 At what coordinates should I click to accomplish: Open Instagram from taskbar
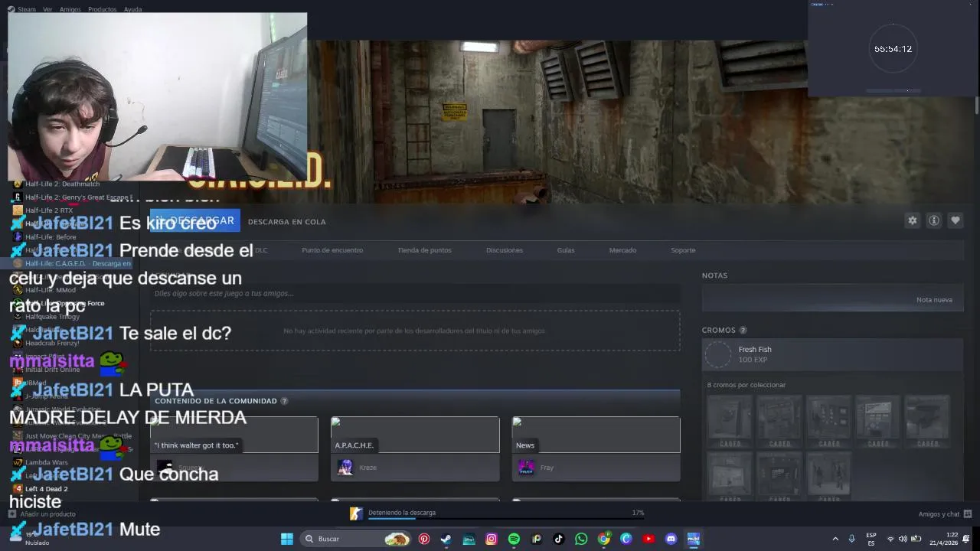[x=492, y=539]
